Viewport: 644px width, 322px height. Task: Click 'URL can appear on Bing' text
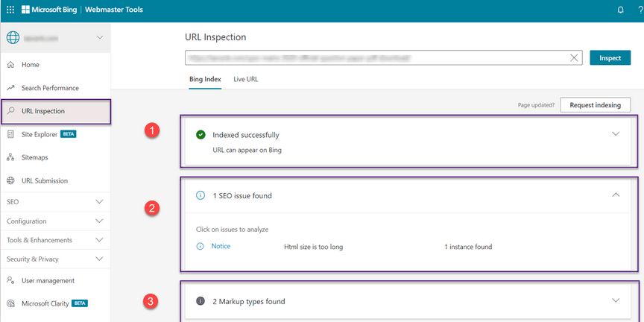click(247, 150)
